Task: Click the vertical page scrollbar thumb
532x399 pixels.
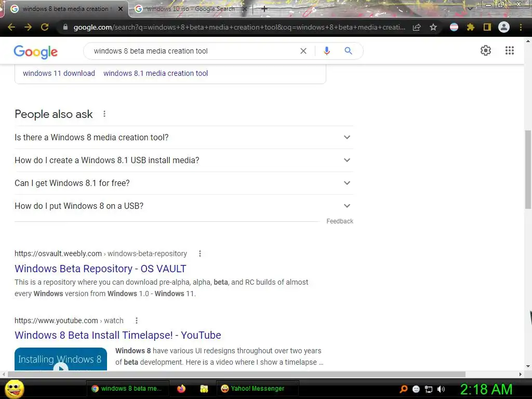Action: (x=528, y=170)
